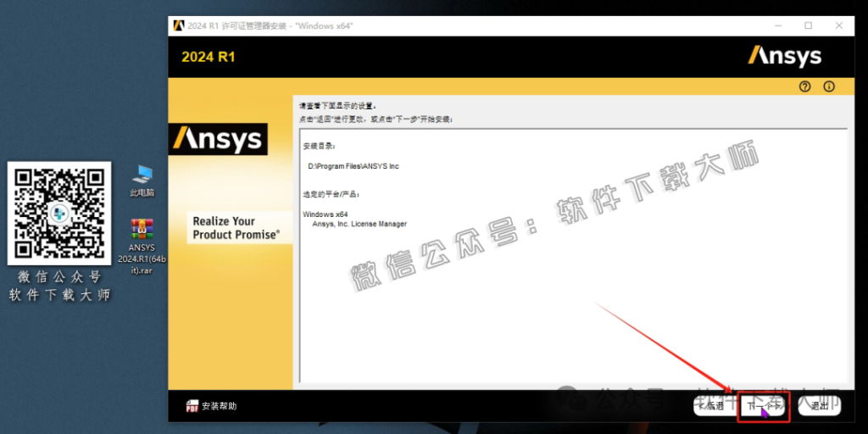Click the Ansys logo on left panel
This screenshot has width=868, height=434.
click(218, 139)
